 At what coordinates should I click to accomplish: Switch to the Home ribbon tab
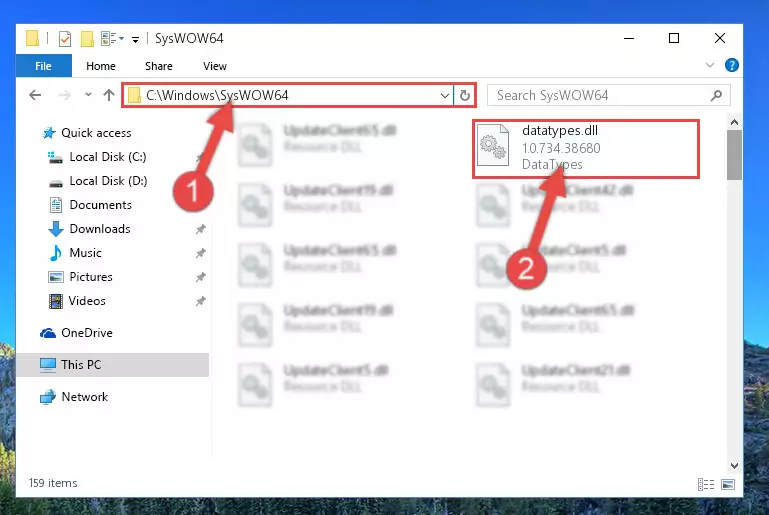pos(101,66)
